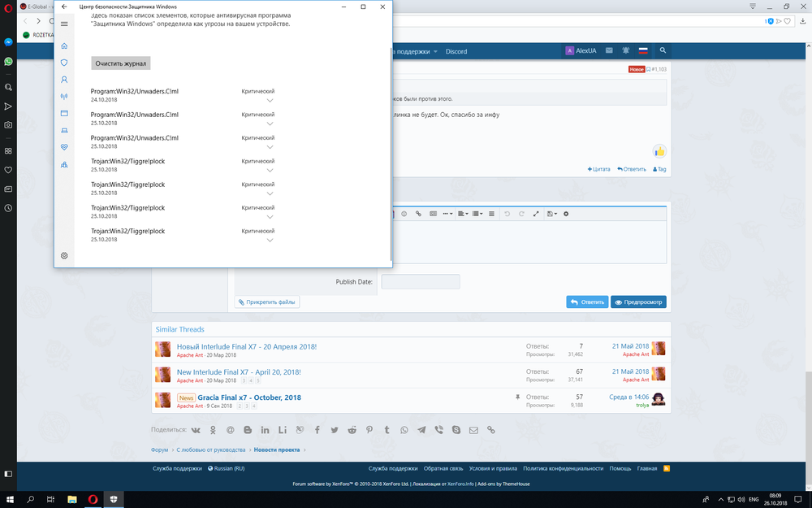The height and width of the screenshot is (508, 812).
Task: Click the Предпросмотр preview button
Action: (x=638, y=302)
